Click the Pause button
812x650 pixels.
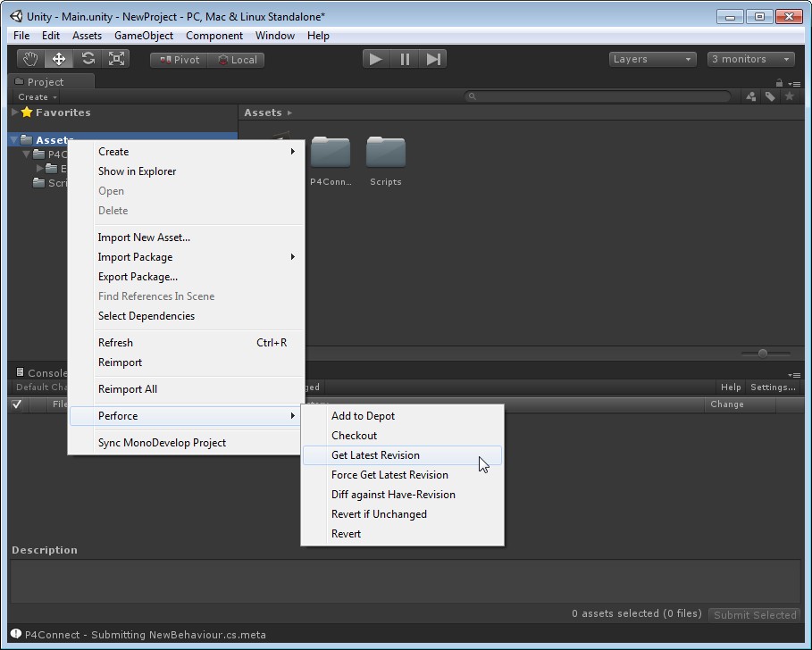tap(405, 59)
